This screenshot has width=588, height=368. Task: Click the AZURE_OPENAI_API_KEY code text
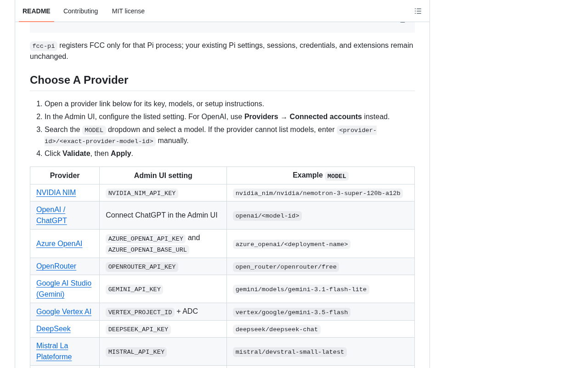146,239
